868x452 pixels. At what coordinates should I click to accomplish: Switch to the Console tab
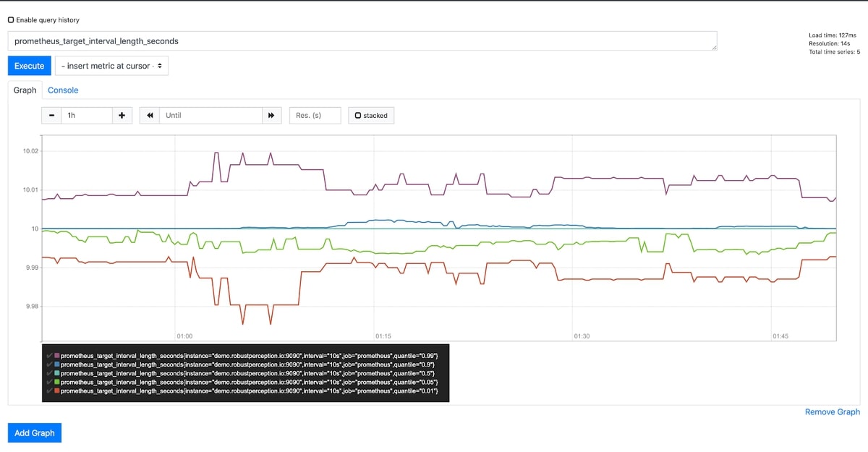coord(63,90)
